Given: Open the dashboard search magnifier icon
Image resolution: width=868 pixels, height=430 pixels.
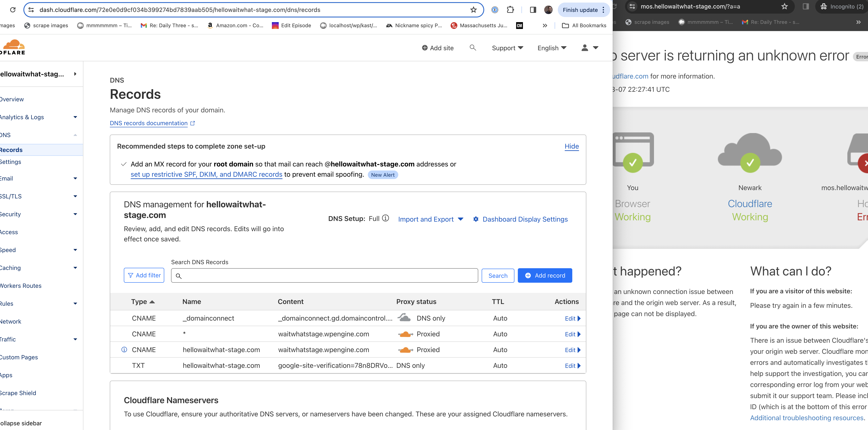Looking at the screenshot, I should (473, 47).
